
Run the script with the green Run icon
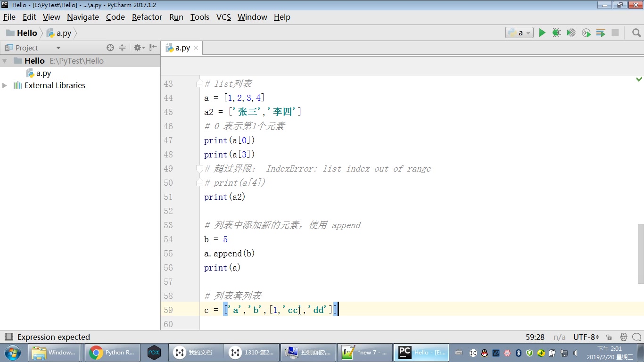coord(542,33)
